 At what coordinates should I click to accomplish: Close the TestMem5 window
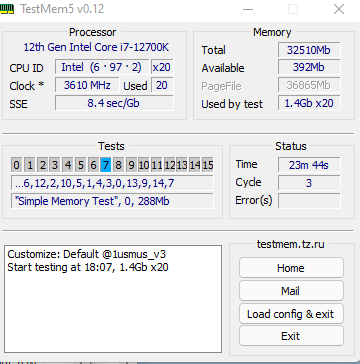point(339,9)
